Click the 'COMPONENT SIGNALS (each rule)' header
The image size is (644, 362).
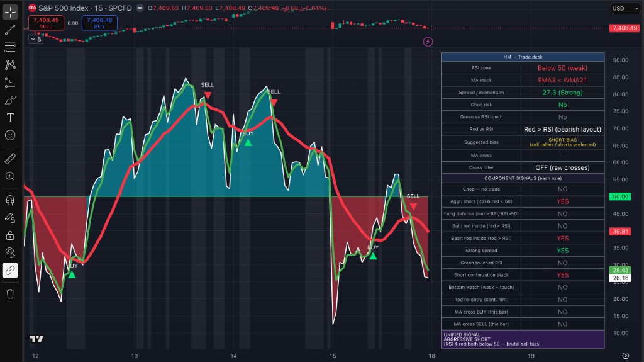point(523,178)
